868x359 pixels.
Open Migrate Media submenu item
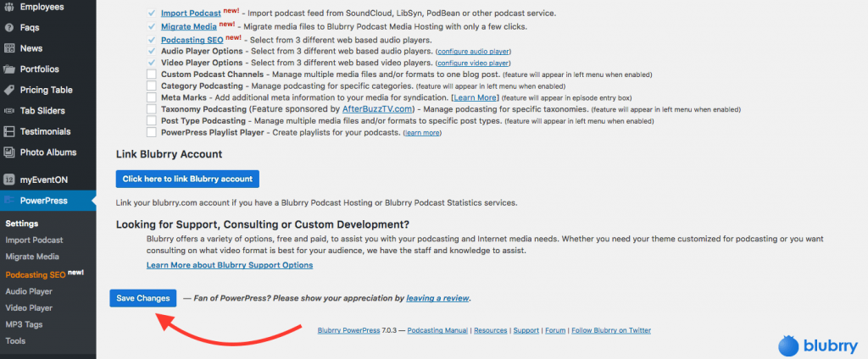(x=32, y=257)
